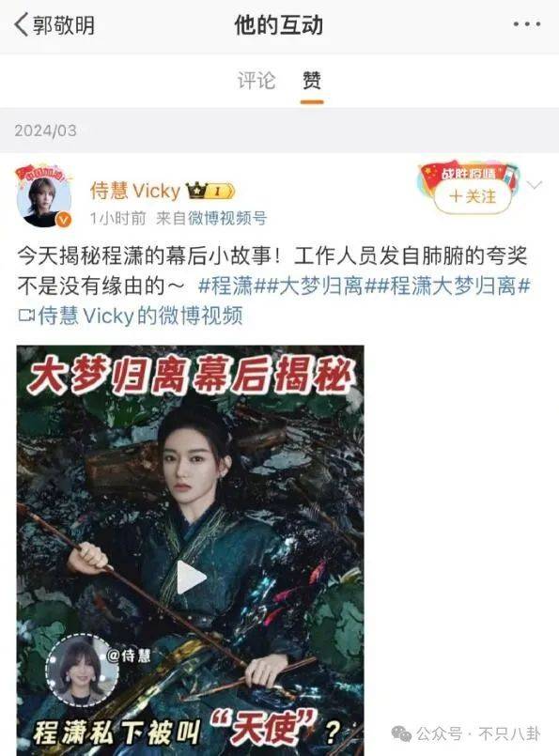The width and height of the screenshot is (559, 756).
Task: Tap the back arrow beside 郭敬明
Action: pos(22,25)
